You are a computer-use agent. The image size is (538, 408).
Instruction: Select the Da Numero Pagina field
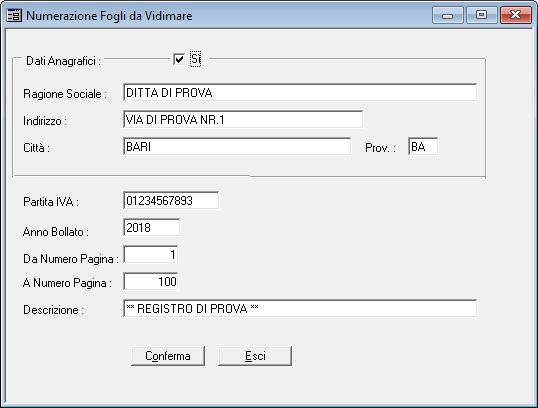click(x=151, y=255)
